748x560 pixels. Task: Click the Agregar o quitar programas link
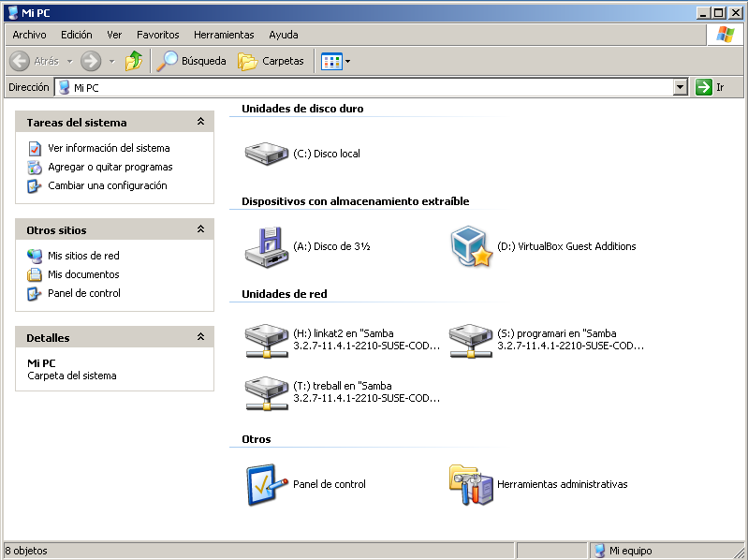pyautogui.click(x=110, y=167)
